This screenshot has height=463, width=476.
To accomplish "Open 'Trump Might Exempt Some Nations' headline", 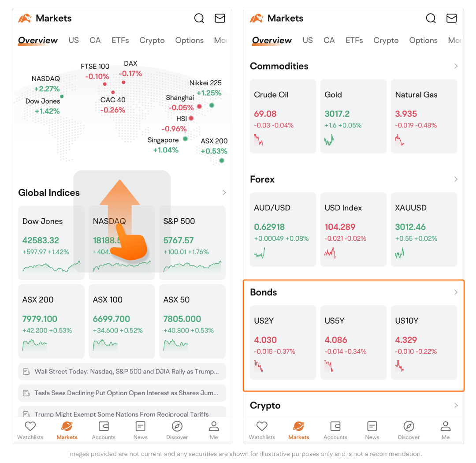I will click(122, 414).
